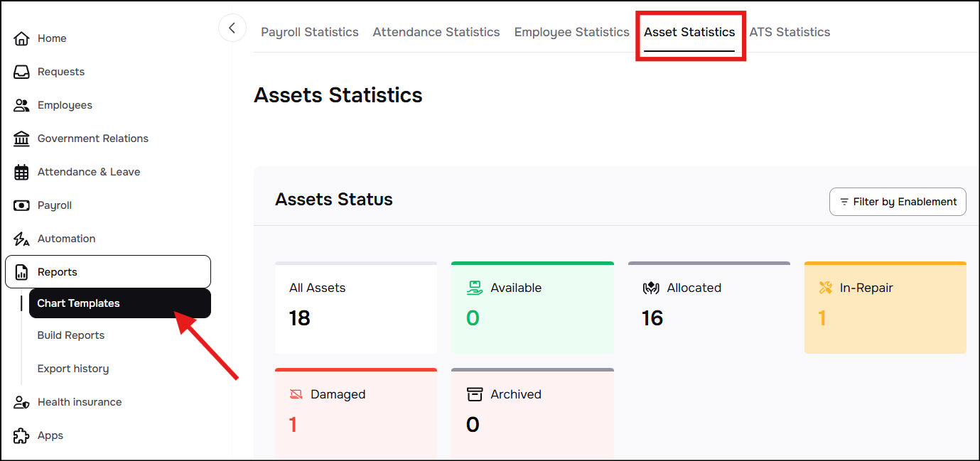This screenshot has width=980, height=461.
Task: Click the Health insurance shield icon
Action: pyautogui.click(x=21, y=402)
